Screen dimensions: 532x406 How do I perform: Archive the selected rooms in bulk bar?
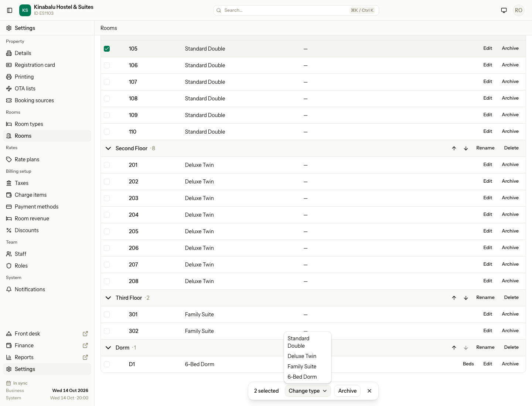pos(347,391)
